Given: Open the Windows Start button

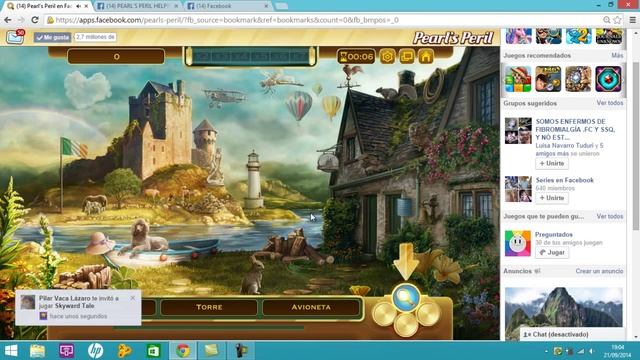Looking at the screenshot, I should 11,351.
